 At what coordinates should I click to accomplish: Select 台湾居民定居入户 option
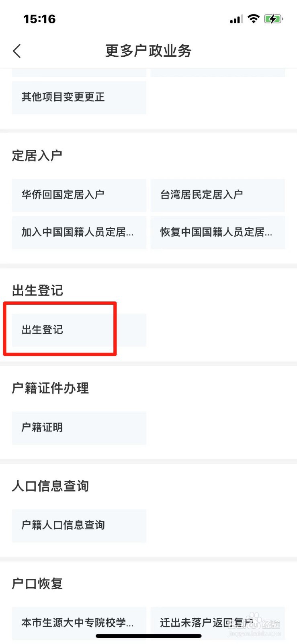(x=218, y=195)
